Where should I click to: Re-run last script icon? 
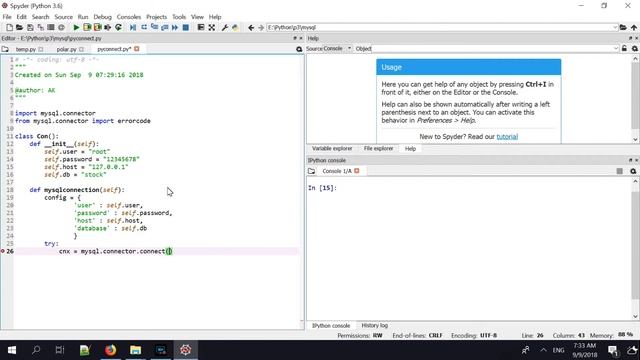pos(118,27)
